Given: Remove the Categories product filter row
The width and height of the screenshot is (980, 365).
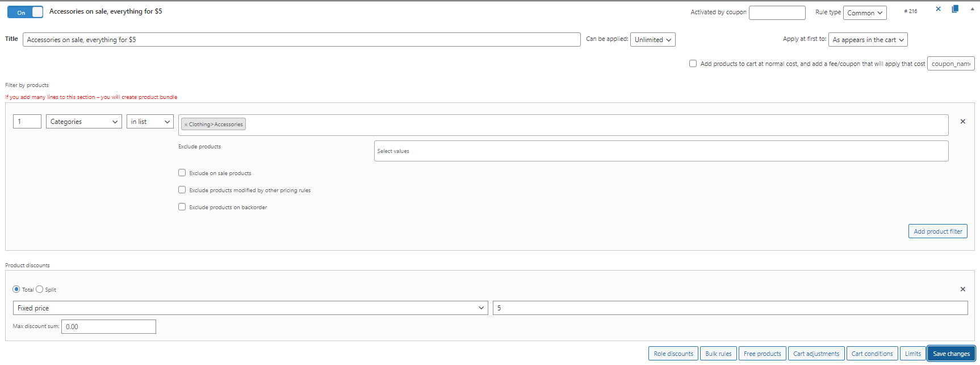Looking at the screenshot, I should pyautogui.click(x=963, y=122).
